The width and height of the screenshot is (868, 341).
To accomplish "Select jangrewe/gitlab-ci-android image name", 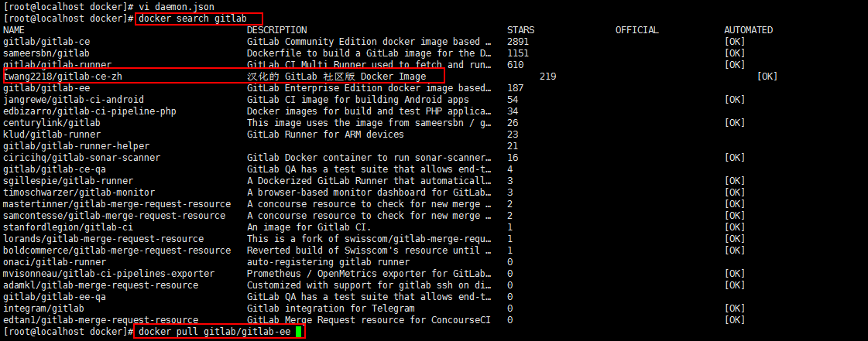I will click(74, 100).
